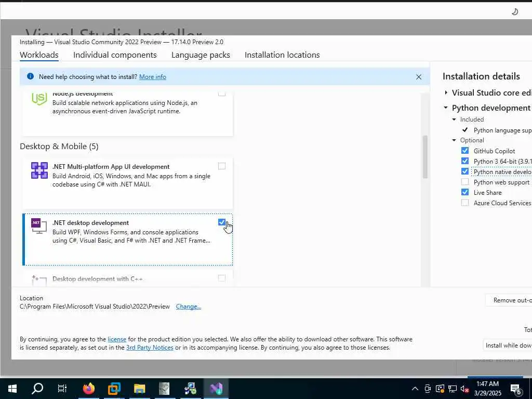Collapse the Optional components list
This screenshot has width=532, height=399.
click(454, 140)
